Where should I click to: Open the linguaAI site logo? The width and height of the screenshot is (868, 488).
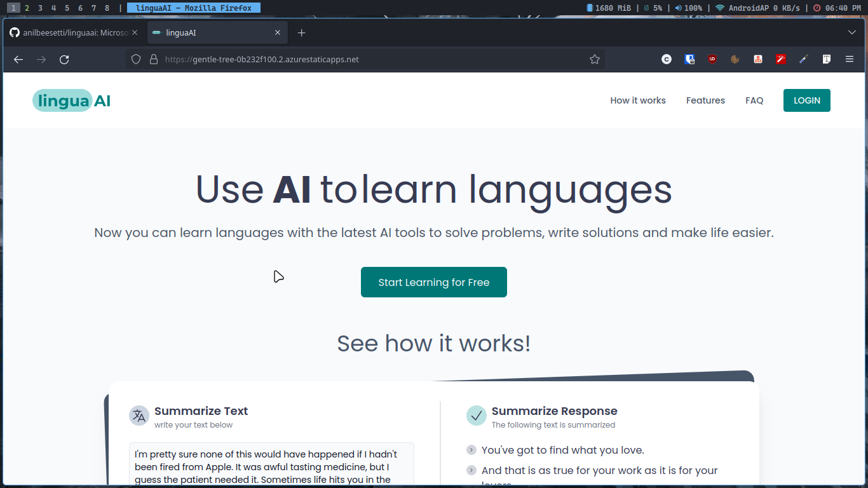71,100
